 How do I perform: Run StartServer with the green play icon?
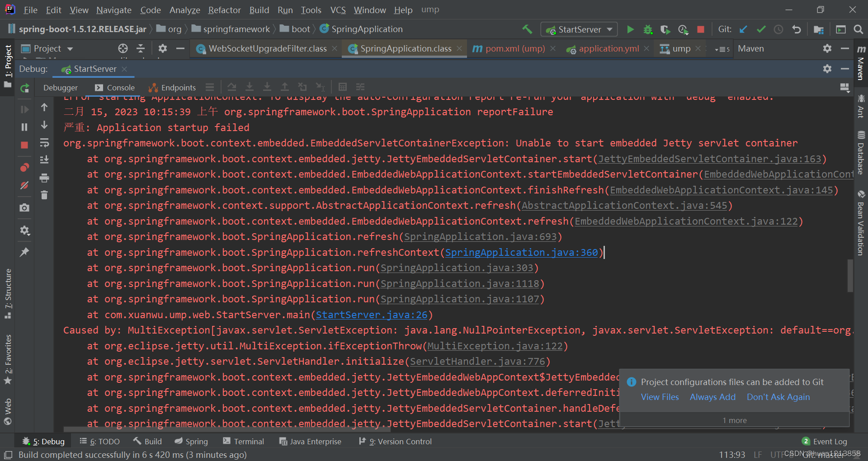(x=630, y=29)
